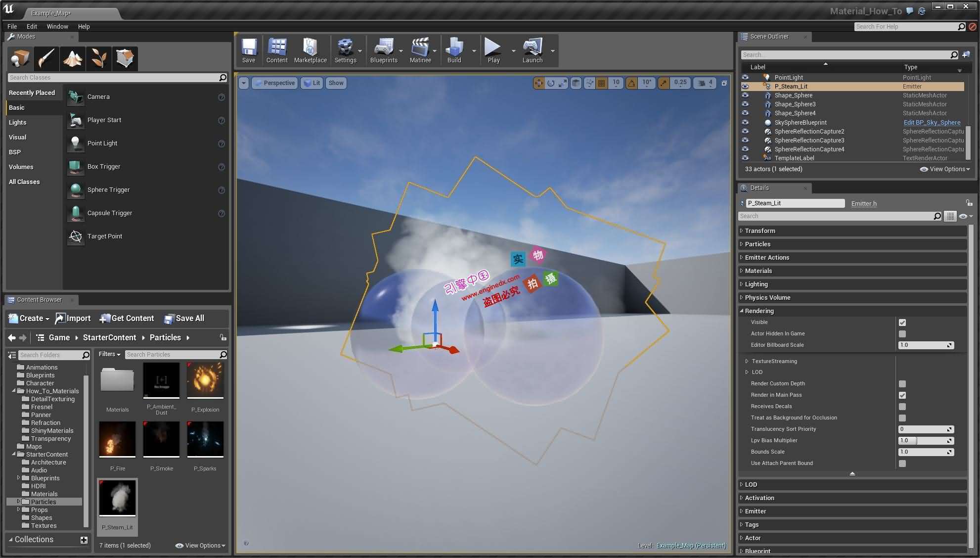Toggle visibility of SkySphereBlueprint actor

pos(745,122)
